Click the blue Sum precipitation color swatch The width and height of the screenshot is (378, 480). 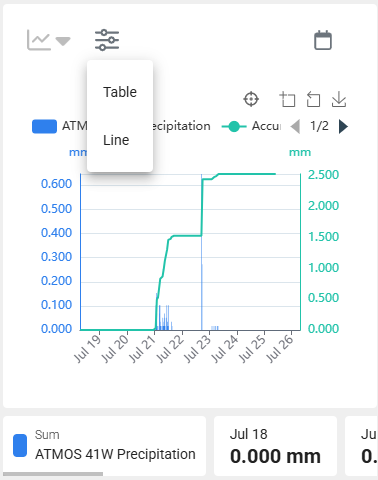coord(20,445)
